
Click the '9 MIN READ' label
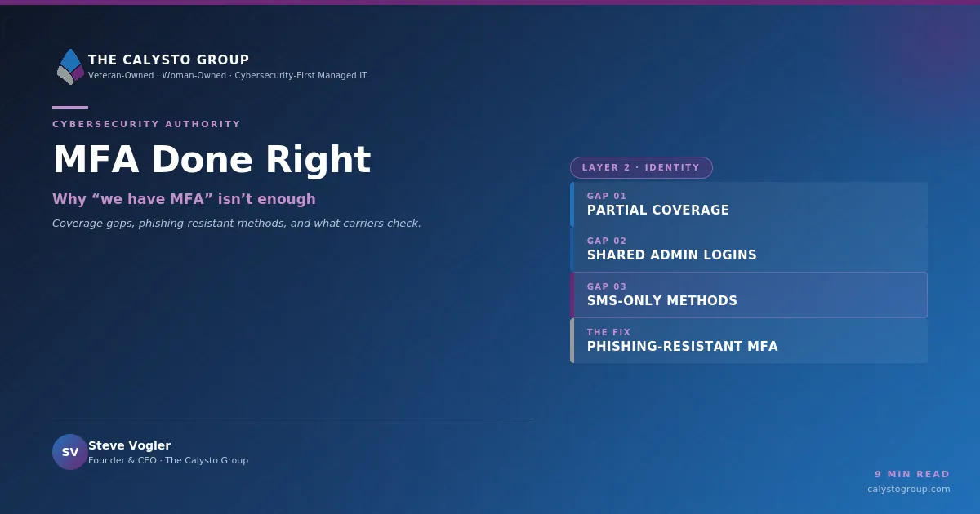[912, 474]
